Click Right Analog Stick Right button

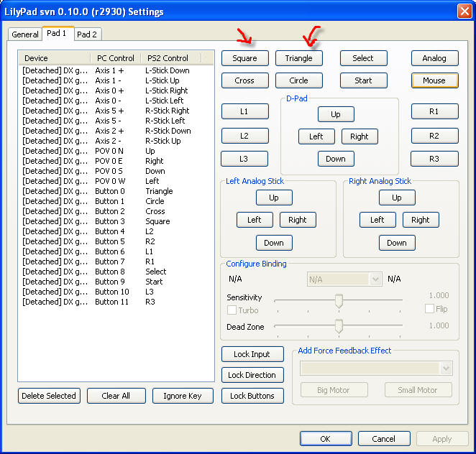coord(421,220)
